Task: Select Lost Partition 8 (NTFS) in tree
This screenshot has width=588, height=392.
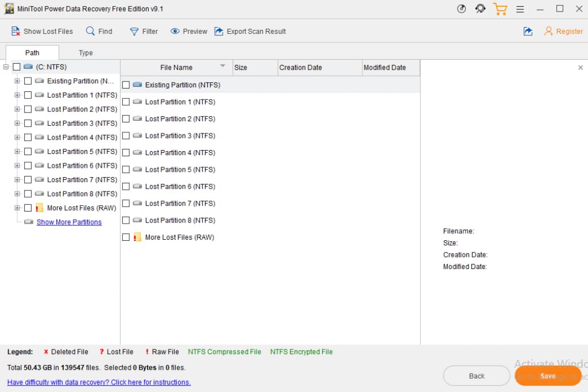Action: (82, 194)
